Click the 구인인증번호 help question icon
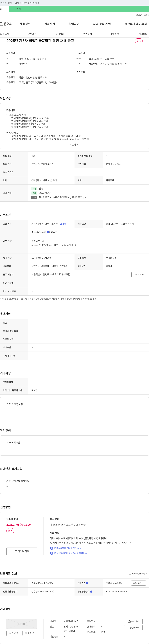This screenshot has width=149, height=644. point(91,591)
